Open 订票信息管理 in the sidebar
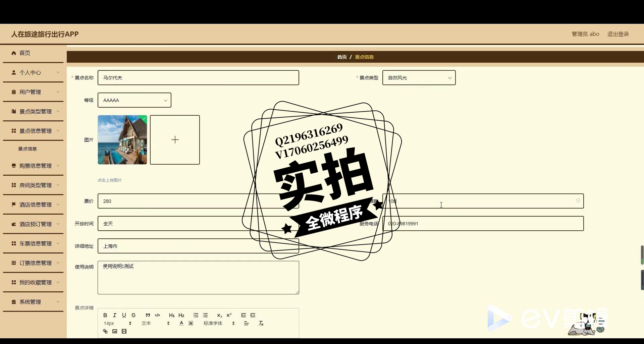The width and height of the screenshot is (644, 344). 33,263
